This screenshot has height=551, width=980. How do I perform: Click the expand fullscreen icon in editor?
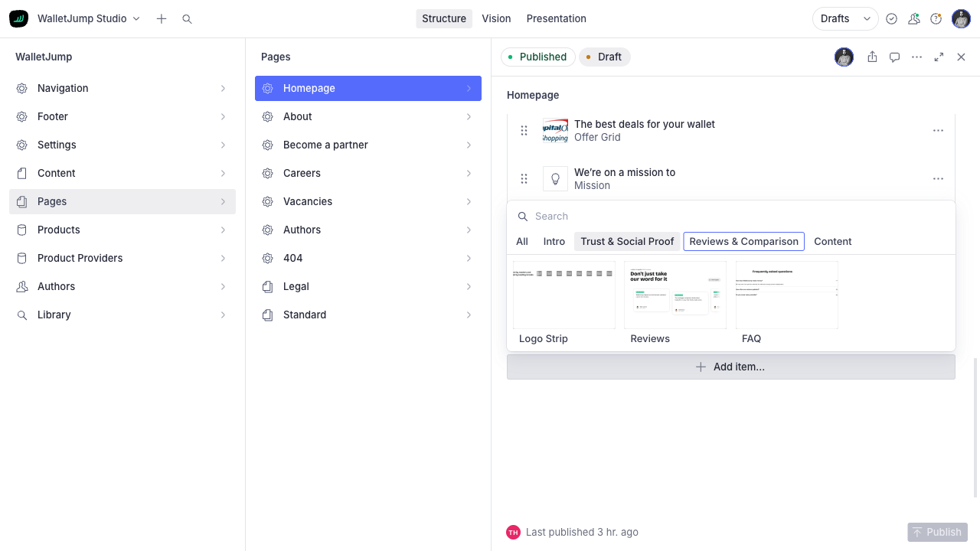pos(939,57)
